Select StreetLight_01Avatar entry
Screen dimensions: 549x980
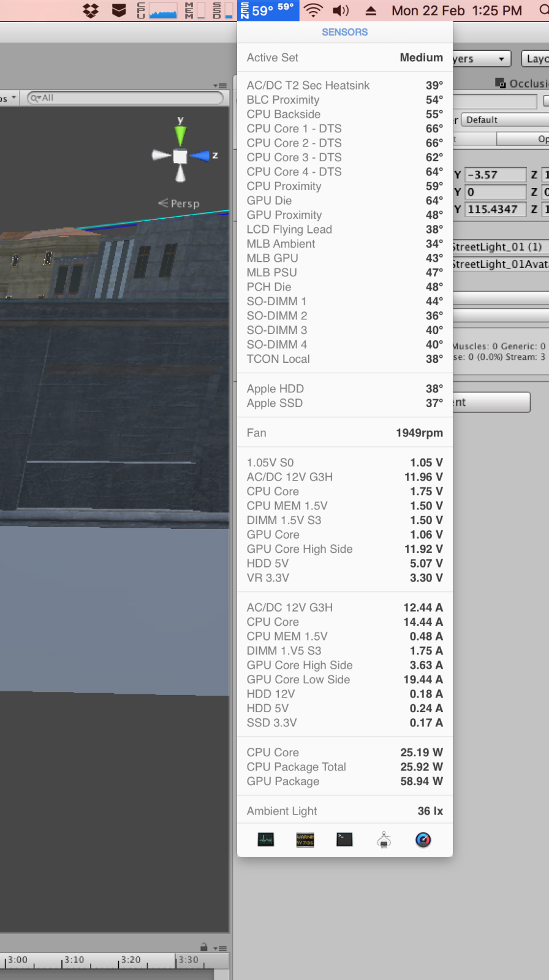point(501,264)
